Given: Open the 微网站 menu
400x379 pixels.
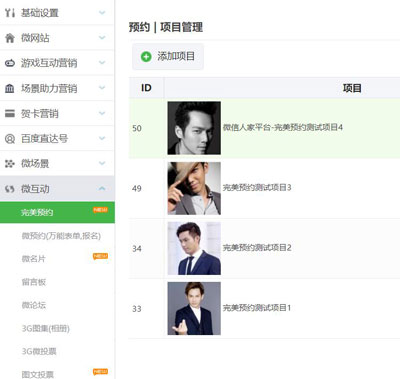Looking at the screenshot, I should click(57, 38).
